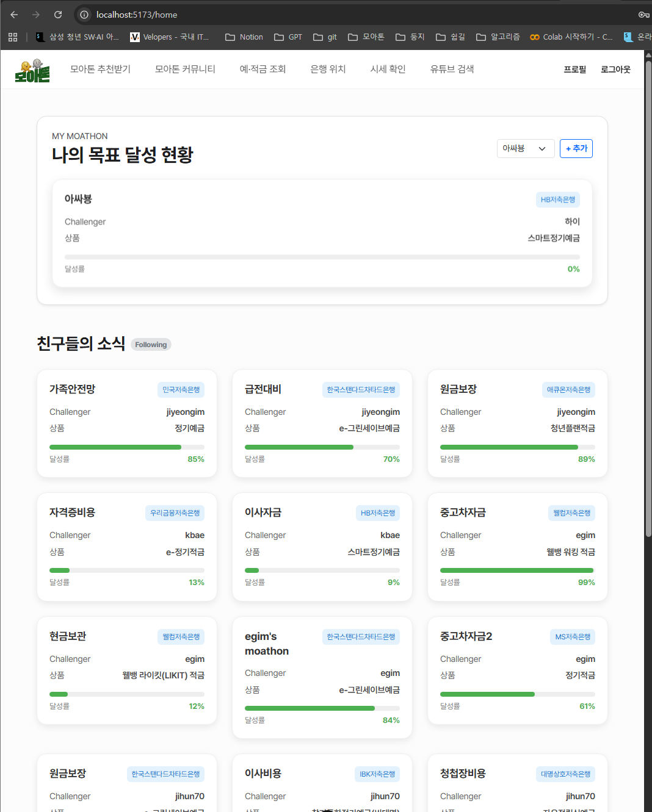This screenshot has height=812, width=652.
Task: Open the Notion bookmark folder
Action: pyautogui.click(x=244, y=37)
